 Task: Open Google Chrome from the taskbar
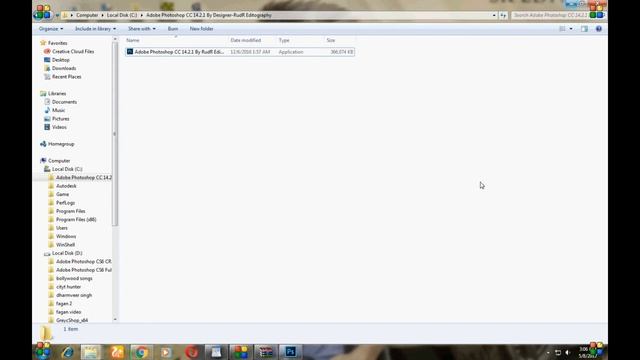tap(141, 352)
